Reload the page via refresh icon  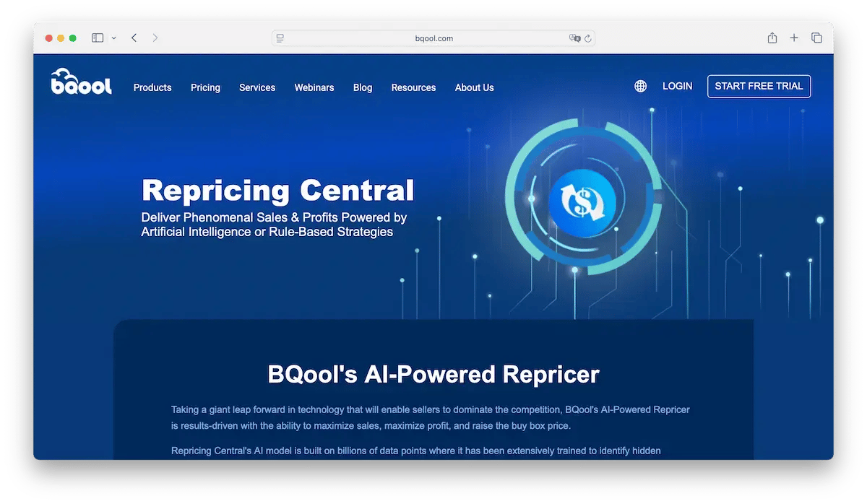click(586, 38)
